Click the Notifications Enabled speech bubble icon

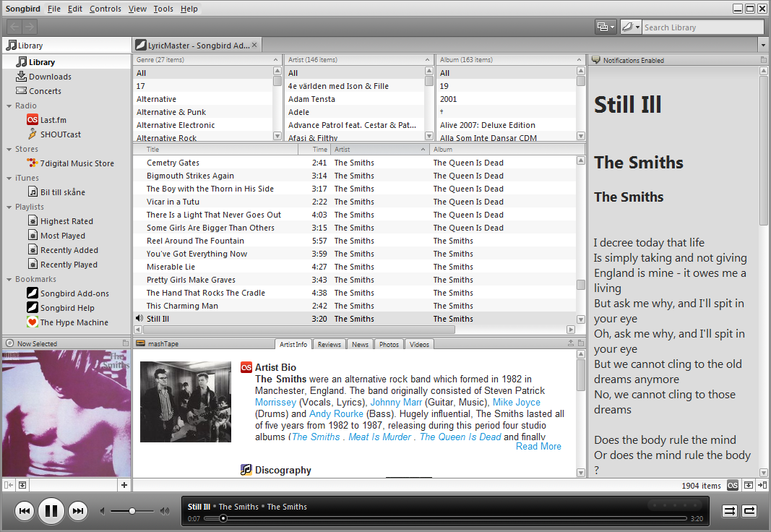click(x=596, y=60)
